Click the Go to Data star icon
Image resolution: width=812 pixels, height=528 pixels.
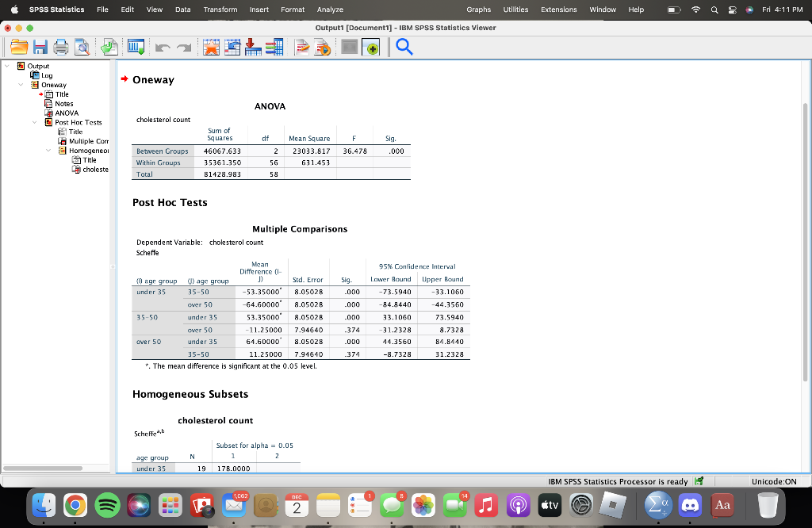(211, 47)
